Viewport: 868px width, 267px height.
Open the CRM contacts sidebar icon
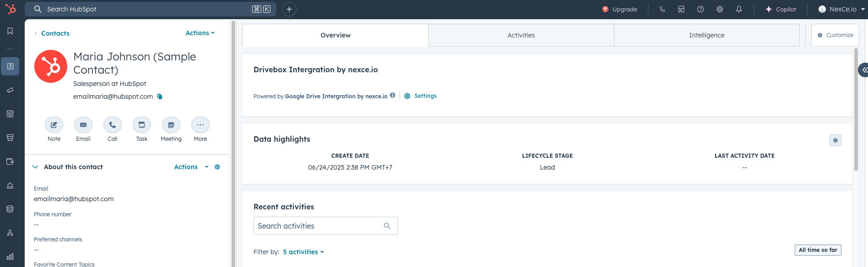[x=10, y=66]
